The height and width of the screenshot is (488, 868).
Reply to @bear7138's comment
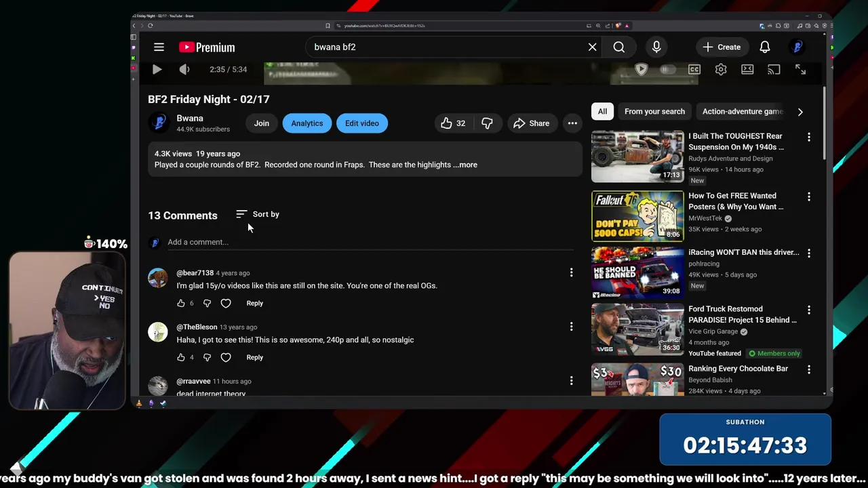(254, 303)
